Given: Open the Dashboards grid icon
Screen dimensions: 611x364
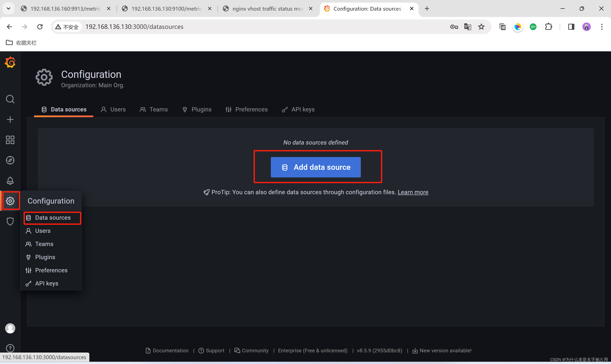Looking at the screenshot, I should coord(10,140).
